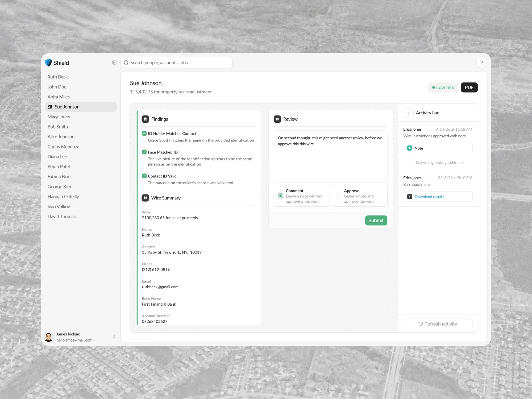The width and height of the screenshot is (532, 399).
Task: Select Ethan Patel from the list
Action: point(59,167)
